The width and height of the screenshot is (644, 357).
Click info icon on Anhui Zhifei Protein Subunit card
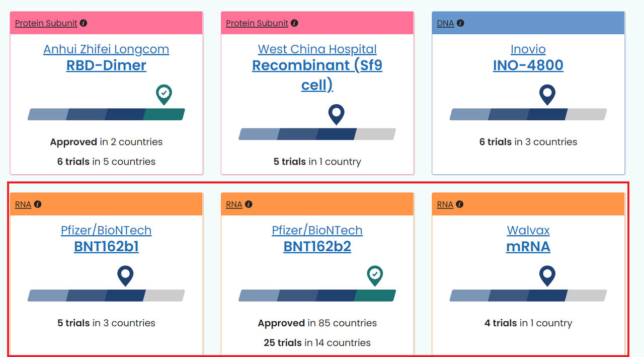(84, 23)
